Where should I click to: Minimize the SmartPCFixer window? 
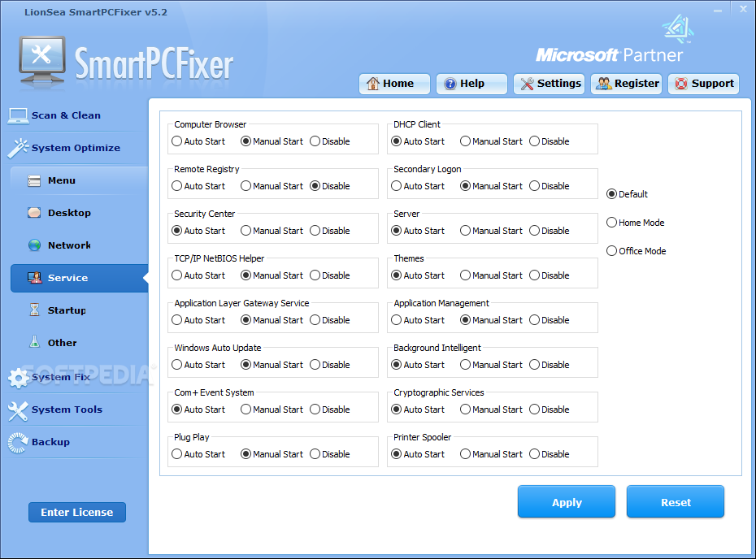point(718,10)
